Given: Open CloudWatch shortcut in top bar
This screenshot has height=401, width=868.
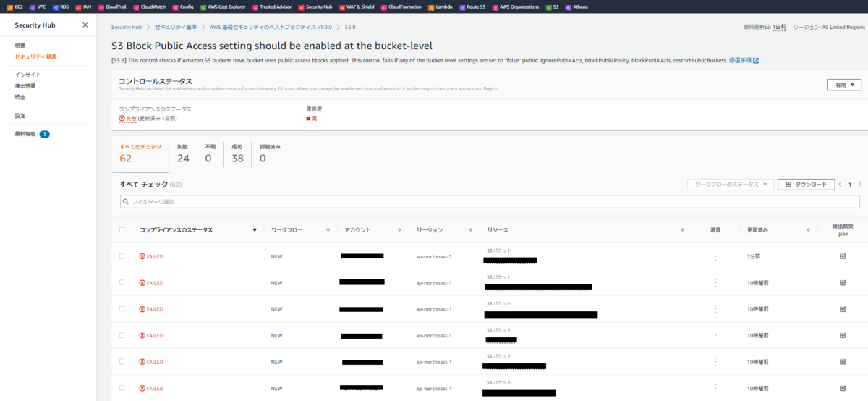Looking at the screenshot, I should (148, 7).
